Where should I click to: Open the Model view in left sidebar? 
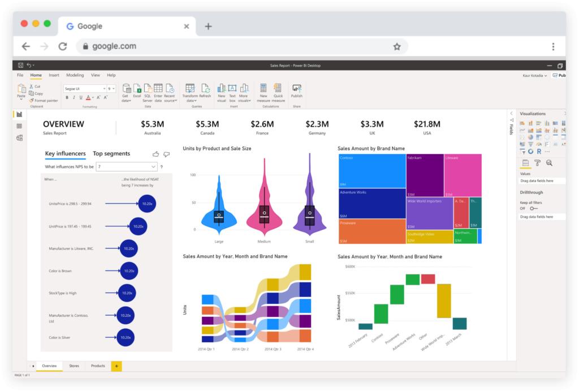pos(20,138)
